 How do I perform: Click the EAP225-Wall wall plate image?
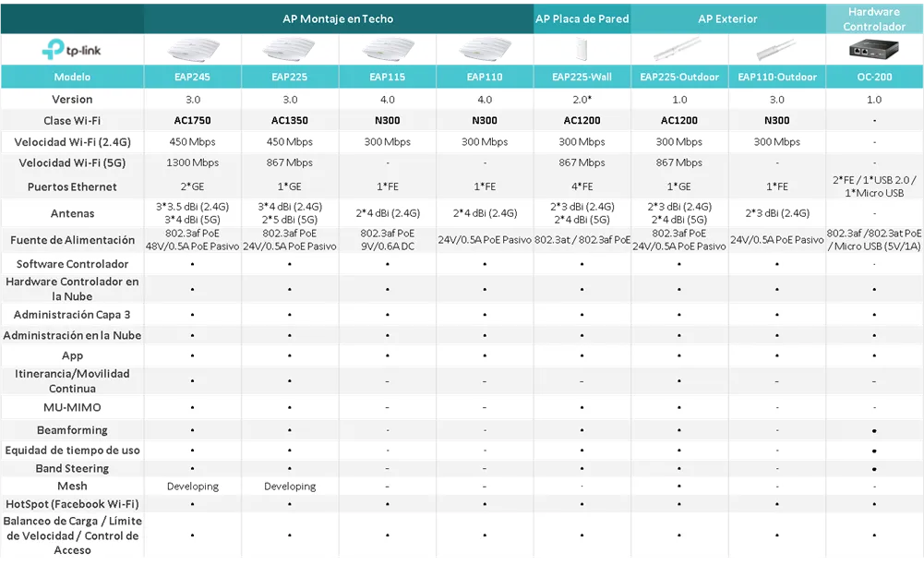582,50
